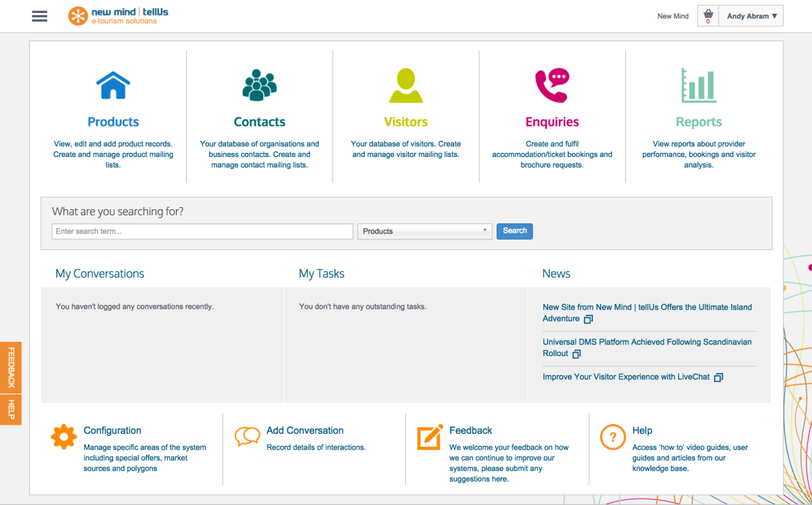Viewport: 812px width, 505px height.
Task: View Reports using the bar chart icon
Action: tap(698, 85)
